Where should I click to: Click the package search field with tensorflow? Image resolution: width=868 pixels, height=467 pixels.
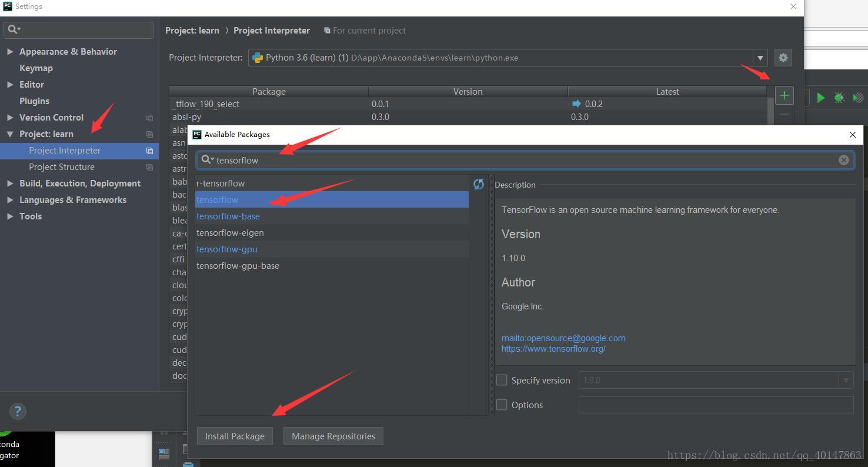[525, 160]
